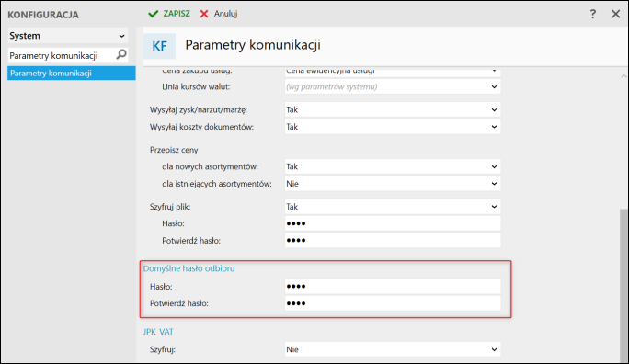Click the scrollbar up arrow

623,75
